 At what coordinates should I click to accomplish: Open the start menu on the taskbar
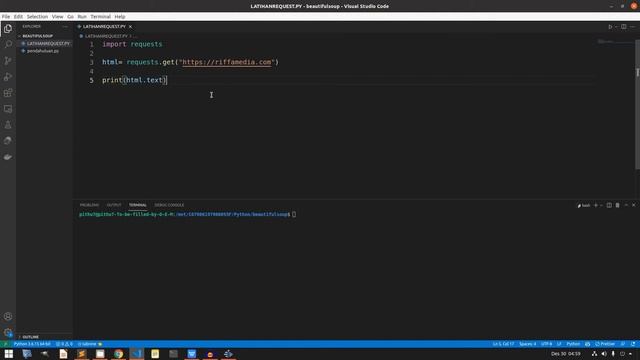point(9,354)
